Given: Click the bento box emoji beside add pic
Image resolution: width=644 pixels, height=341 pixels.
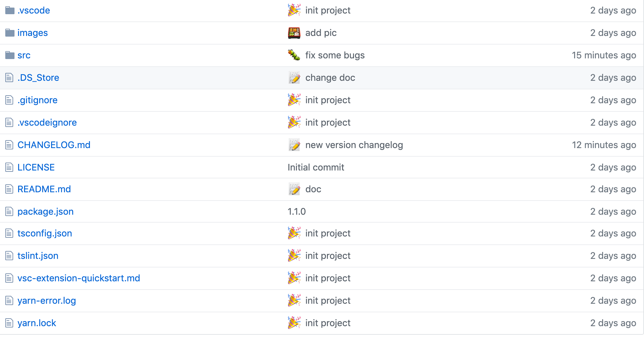Looking at the screenshot, I should (x=294, y=33).
